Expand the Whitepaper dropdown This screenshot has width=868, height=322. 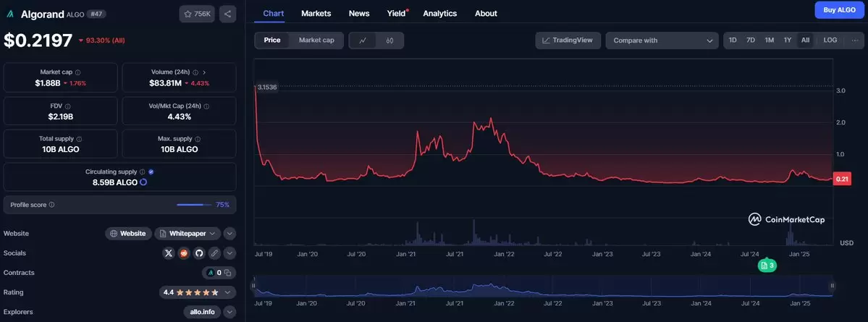click(188, 234)
